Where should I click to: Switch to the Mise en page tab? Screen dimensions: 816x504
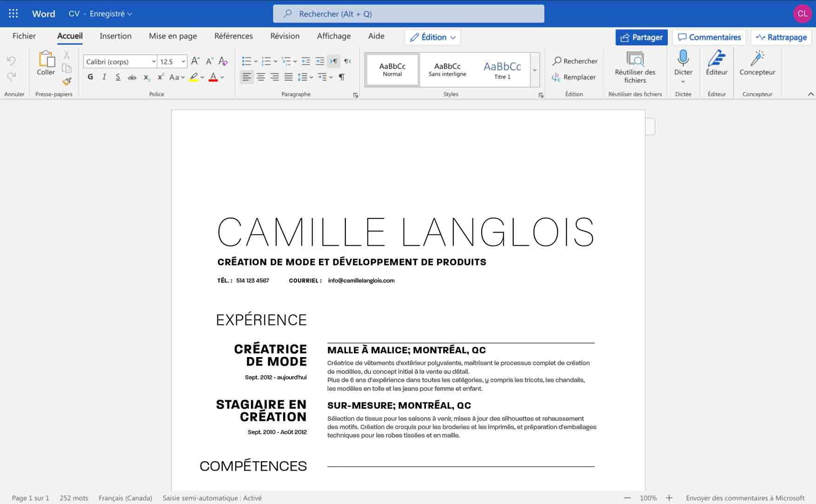(x=173, y=36)
